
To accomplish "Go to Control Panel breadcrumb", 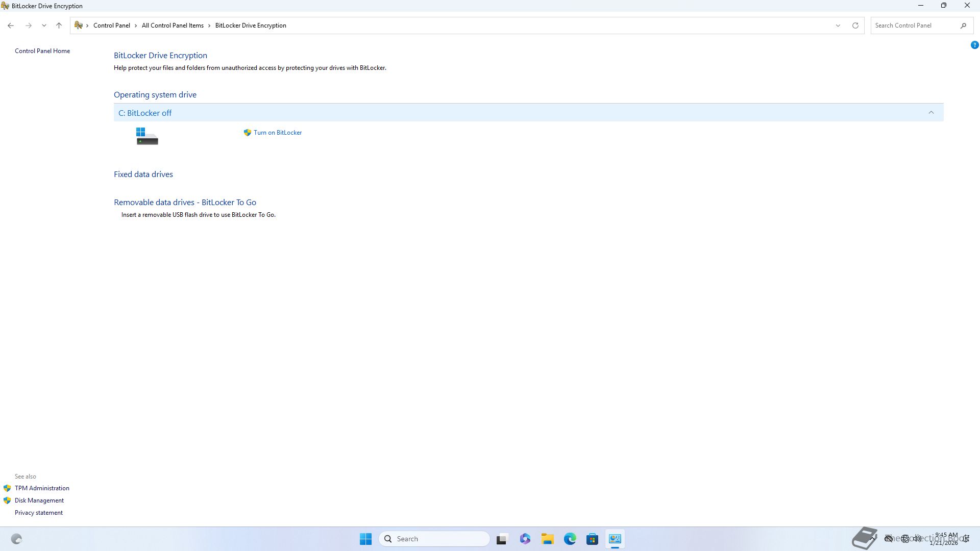I will point(111,26).
